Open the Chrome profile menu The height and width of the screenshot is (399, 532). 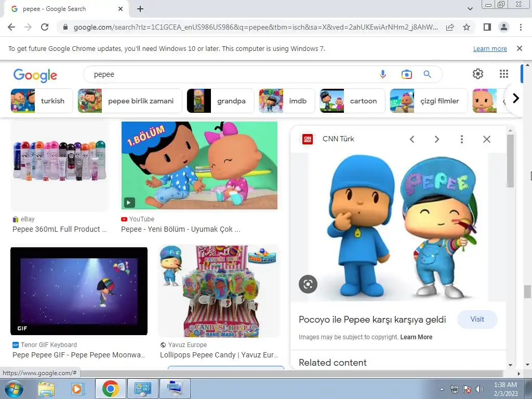[504, 27]
